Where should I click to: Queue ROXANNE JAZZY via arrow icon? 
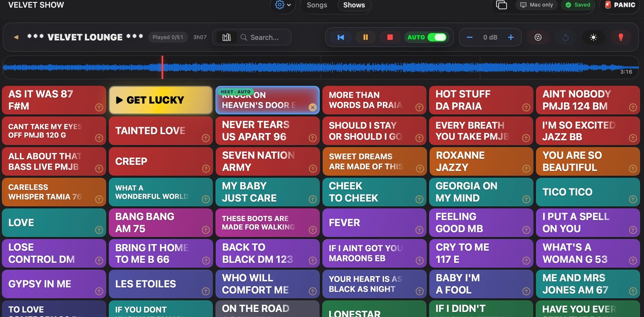click(x=526, y=169)
